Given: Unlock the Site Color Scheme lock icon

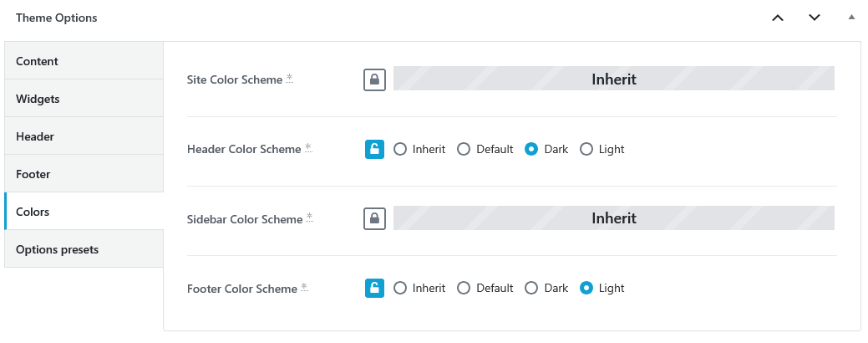Looking at the screenshot, I should 375,79.
